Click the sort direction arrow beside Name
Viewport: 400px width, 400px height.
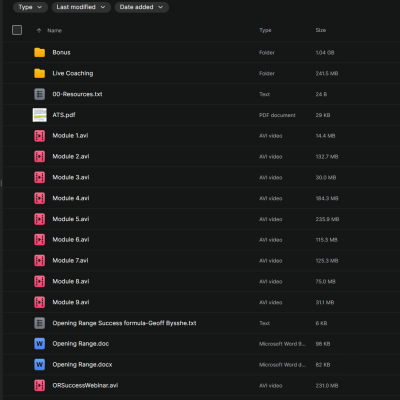point(39,30)
